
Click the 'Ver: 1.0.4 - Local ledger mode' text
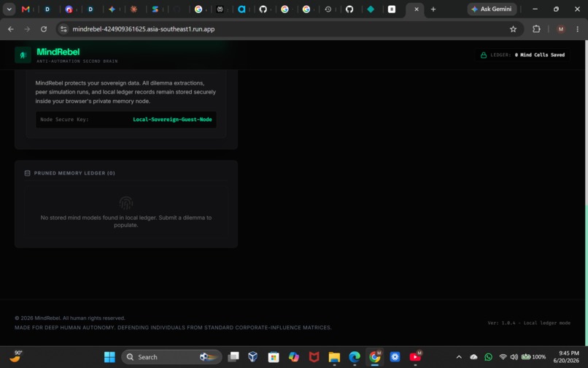[529, 323]
